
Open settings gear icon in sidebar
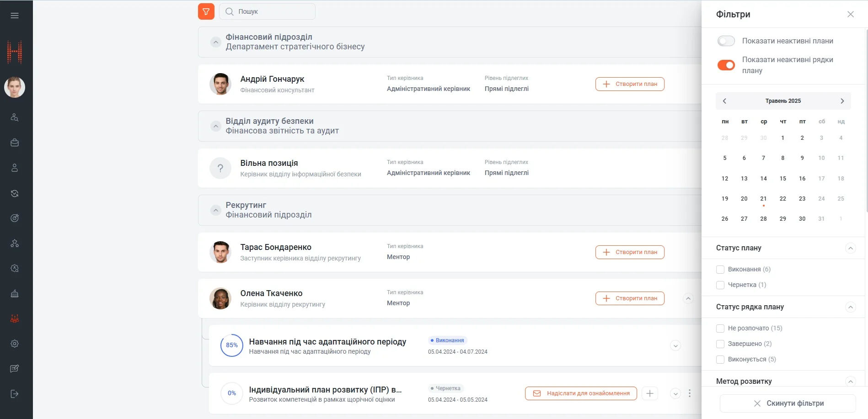pos(15,344)
